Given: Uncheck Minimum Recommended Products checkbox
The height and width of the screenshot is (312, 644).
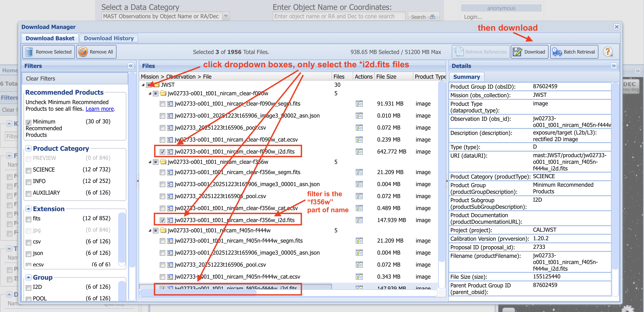Looking at the screenshot, I should click(28, 122).
